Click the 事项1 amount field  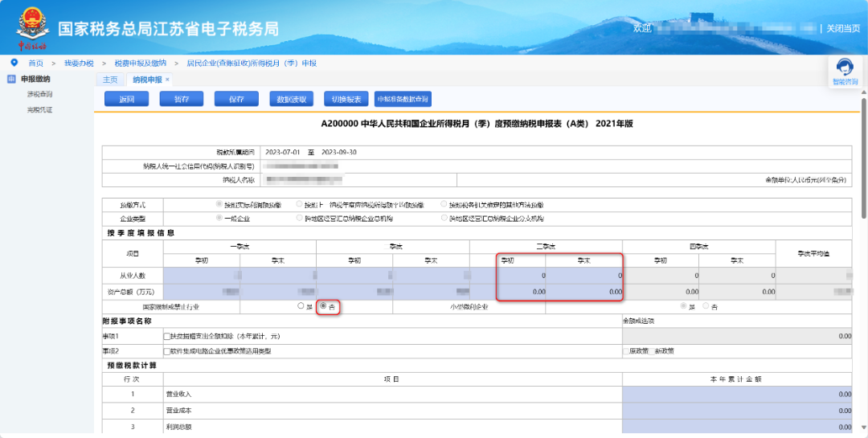(737, 336)
